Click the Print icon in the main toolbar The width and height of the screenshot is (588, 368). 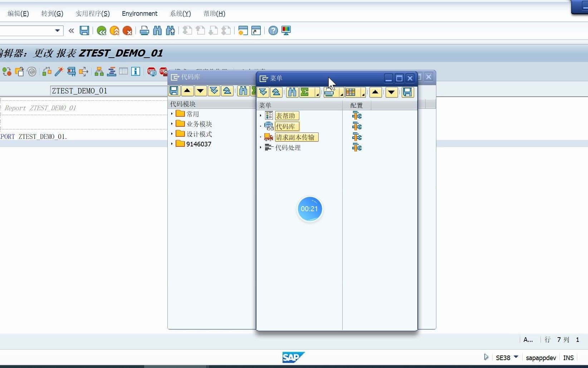pos(144,31)
